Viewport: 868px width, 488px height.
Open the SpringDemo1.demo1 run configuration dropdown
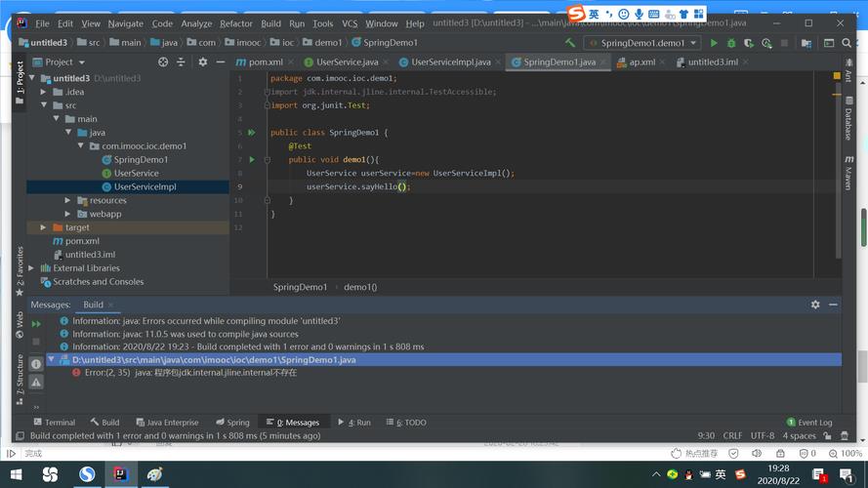pyautogui.click(x=642, y=43)
